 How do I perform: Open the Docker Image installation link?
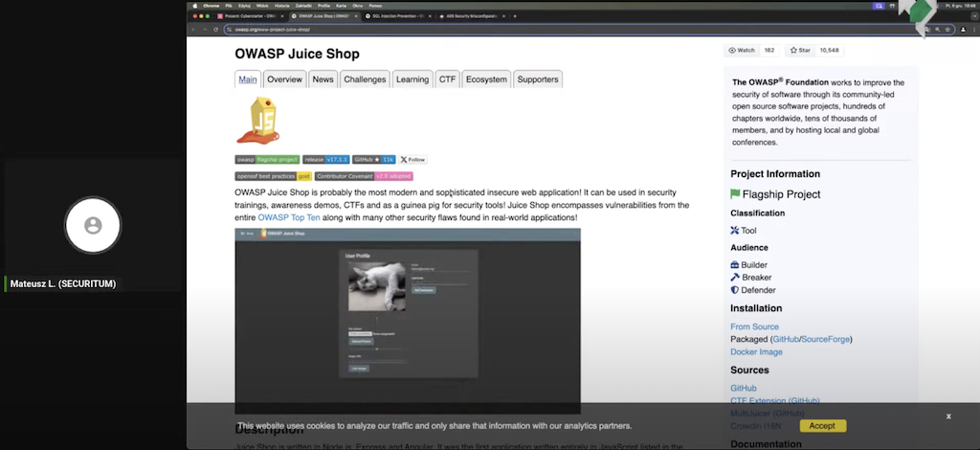pyautogui.click(x=756, y=352)
